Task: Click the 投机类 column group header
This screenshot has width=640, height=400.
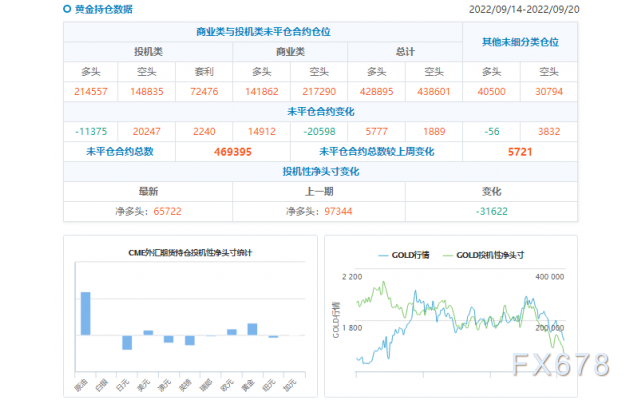Action: [148, 52]
